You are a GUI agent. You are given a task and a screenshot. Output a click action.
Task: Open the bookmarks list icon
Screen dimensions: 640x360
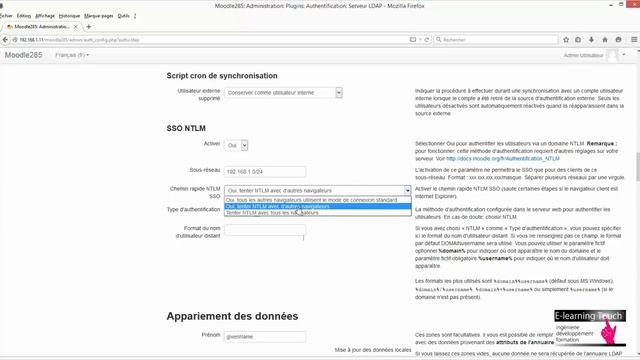coord(578,40)
